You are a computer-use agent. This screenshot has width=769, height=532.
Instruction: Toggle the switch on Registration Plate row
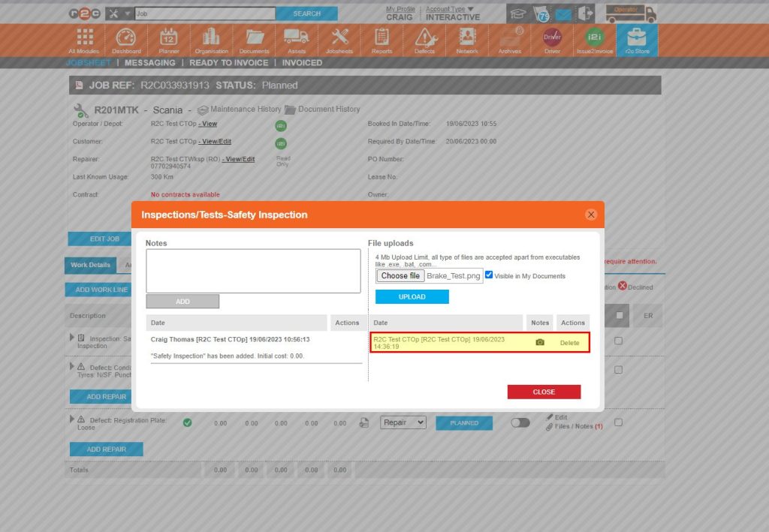point(520,422)
